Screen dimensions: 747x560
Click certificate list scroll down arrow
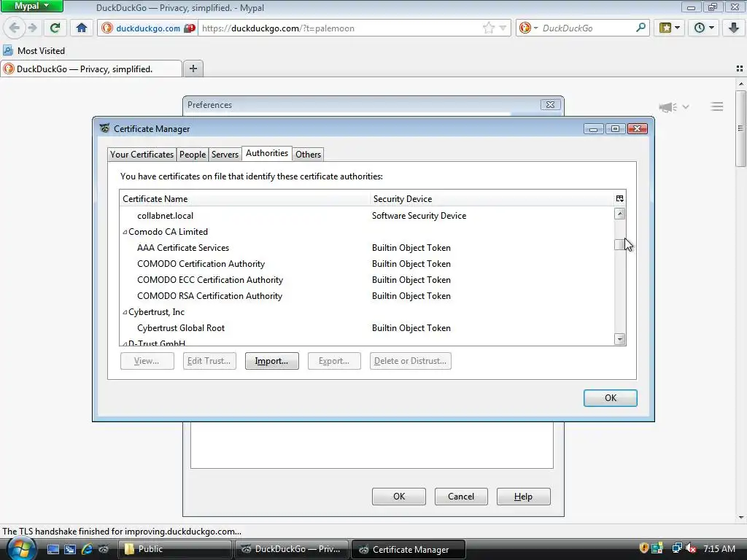620,339
